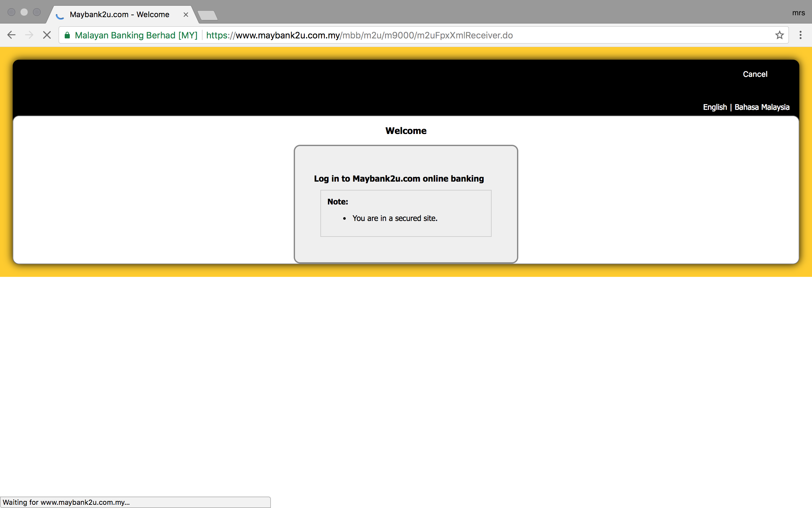Stop loading the page
Image resolution: width=812 pixels, height=508 pixels.
pos(47,35)
